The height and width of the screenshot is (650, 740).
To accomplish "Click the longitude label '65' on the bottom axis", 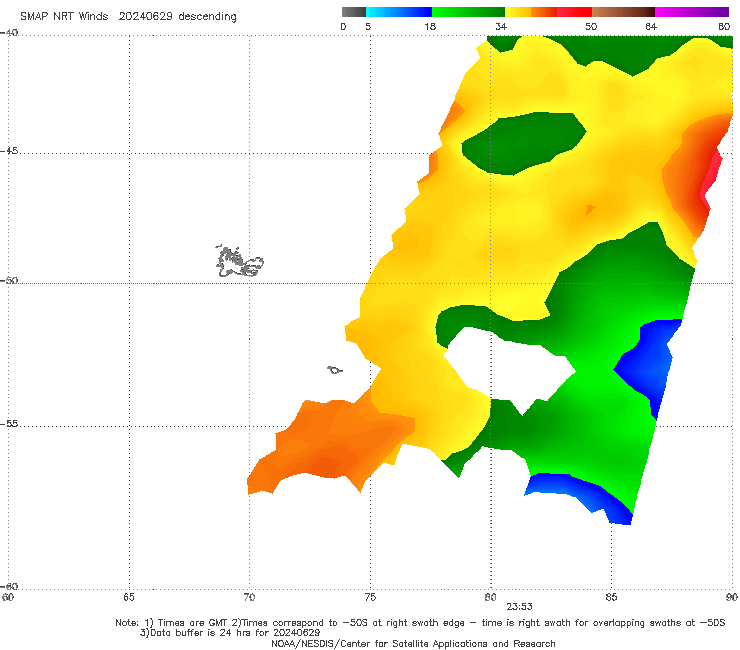I will pyautogui.click(x=129, y=598).
